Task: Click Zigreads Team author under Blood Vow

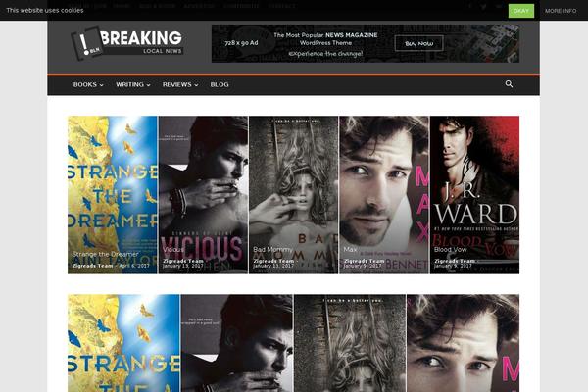Action: click(454, 261)
